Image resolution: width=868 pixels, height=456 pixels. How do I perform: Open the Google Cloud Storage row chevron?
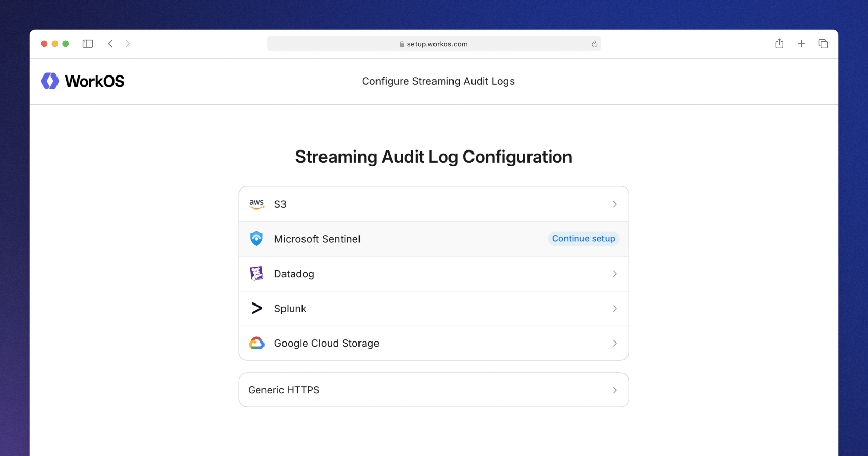coord(615,343)
